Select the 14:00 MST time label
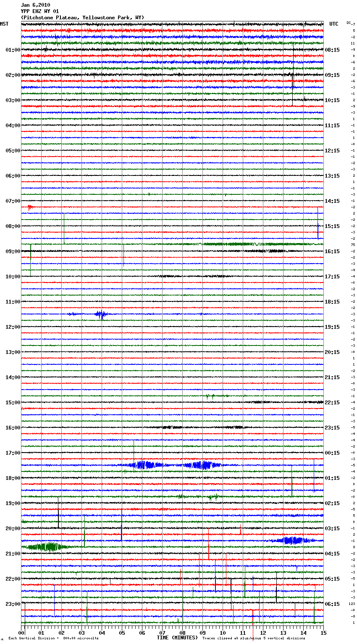357x644 pixels. (13, 377)
